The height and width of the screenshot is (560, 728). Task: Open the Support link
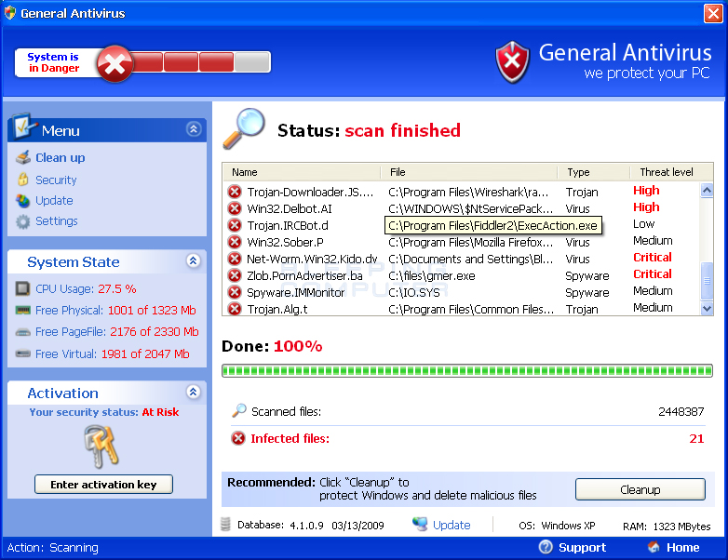(x=582, y=548)
